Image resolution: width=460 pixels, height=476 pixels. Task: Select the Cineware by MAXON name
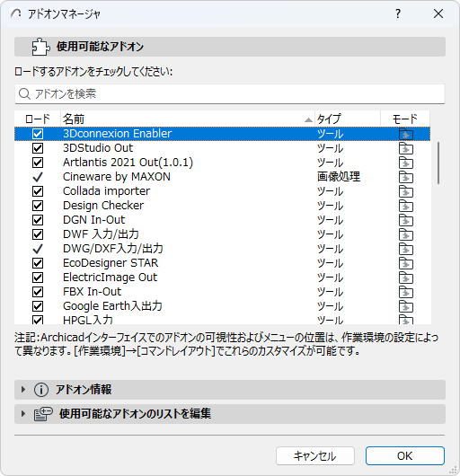click(117, 177)
